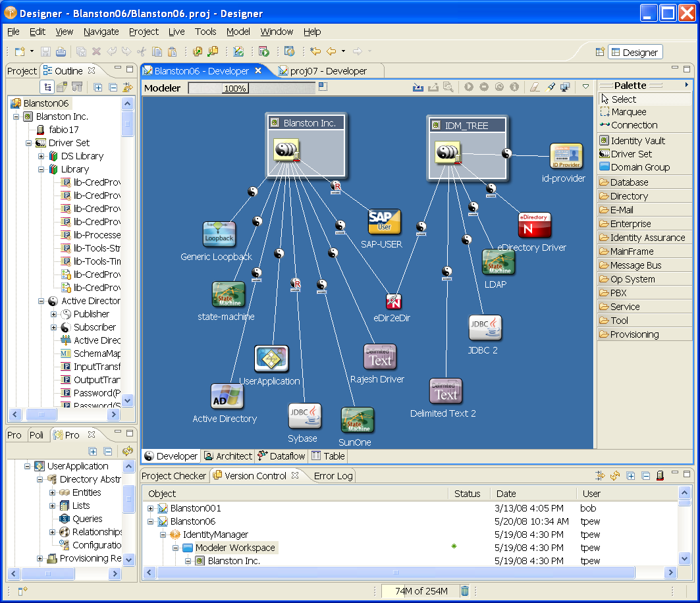700x603 pixels.
Task: Open the Error Log tab
Action: (333, 475)
